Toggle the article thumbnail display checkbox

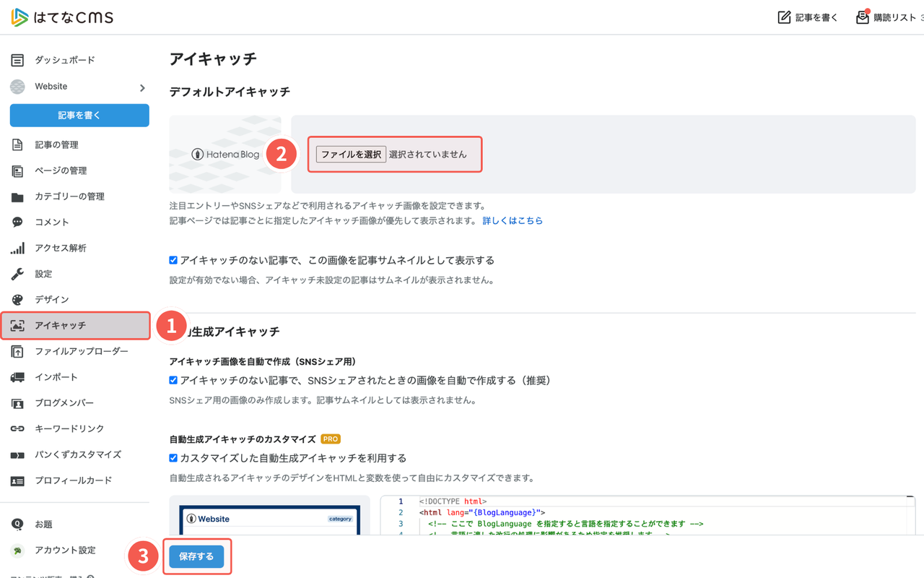coord(173,260)
